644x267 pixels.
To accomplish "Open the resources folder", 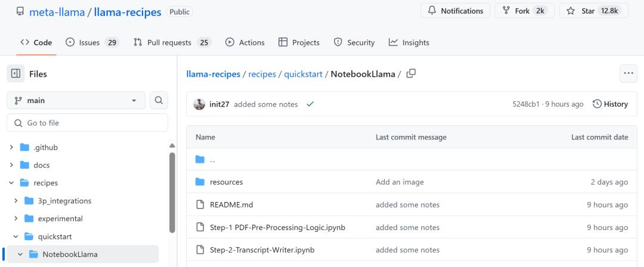I will click(227, 182).
